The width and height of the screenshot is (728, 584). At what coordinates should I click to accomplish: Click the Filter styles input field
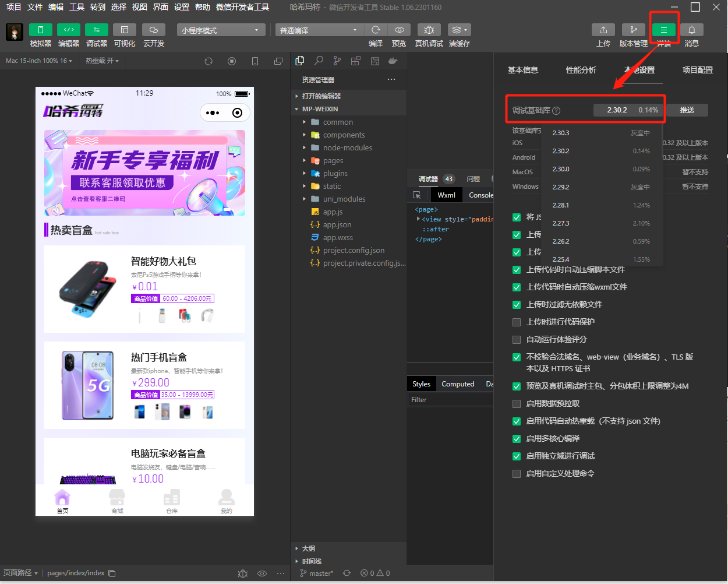coord(450,400)
